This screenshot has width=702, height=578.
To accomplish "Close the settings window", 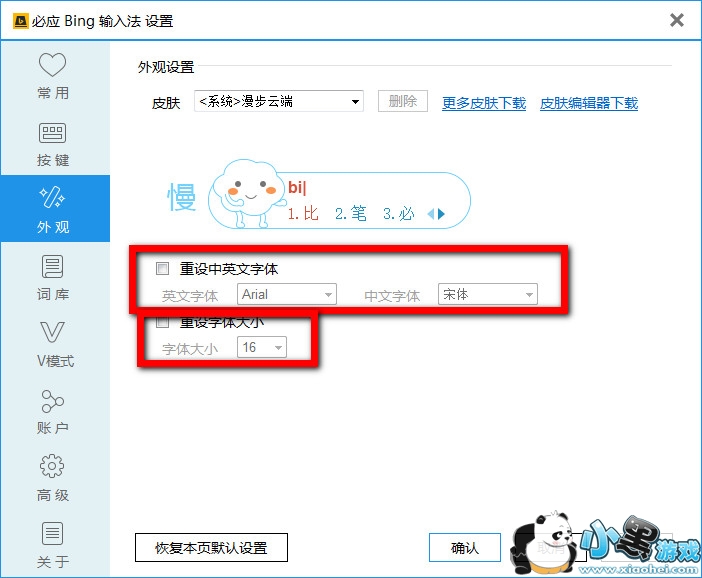I will tap(676, 20).
